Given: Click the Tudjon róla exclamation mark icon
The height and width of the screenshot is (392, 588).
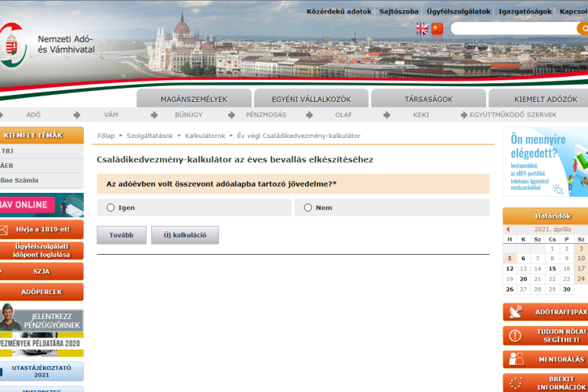Looking at the screenshot, I should point(516,336).
